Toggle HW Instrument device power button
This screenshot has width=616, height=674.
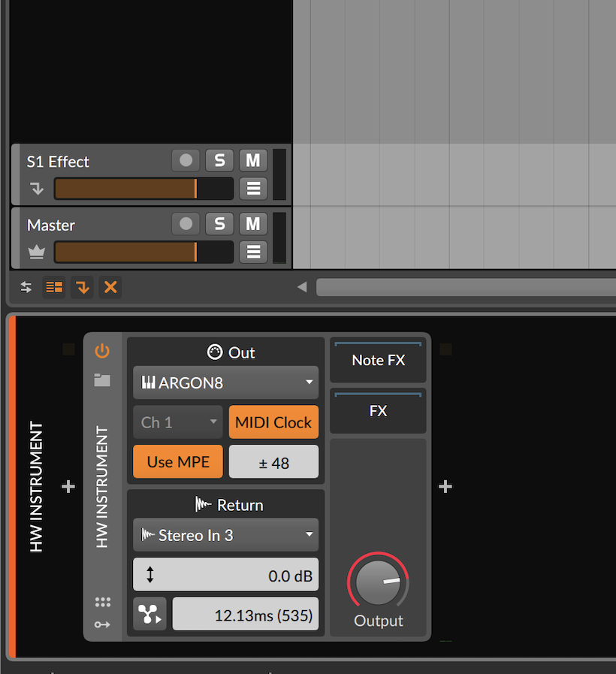tap(102, 351)
